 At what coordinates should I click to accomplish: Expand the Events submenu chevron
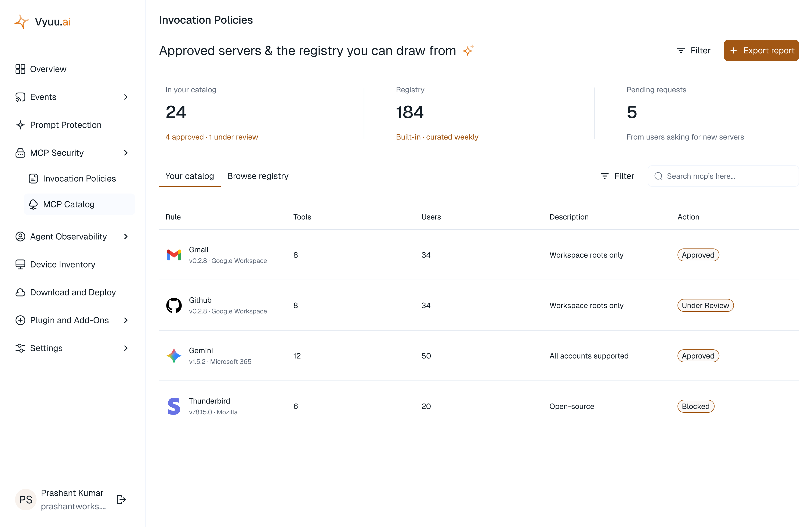point(126,97)
